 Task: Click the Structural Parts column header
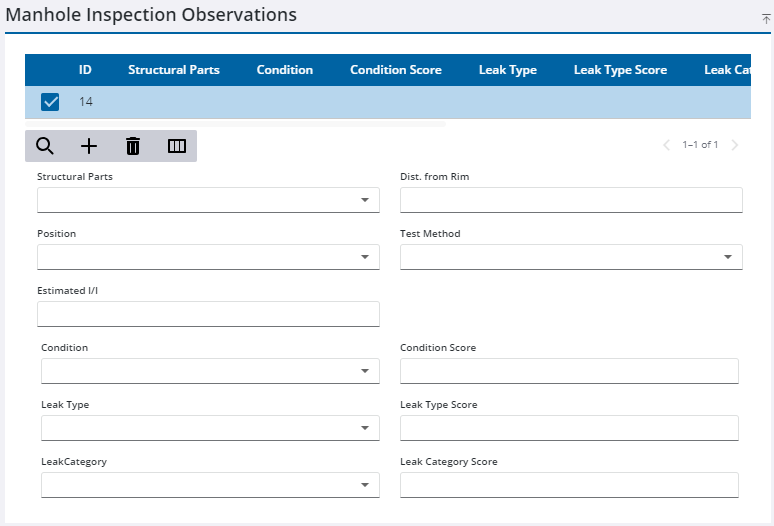(x=174, y=70)
